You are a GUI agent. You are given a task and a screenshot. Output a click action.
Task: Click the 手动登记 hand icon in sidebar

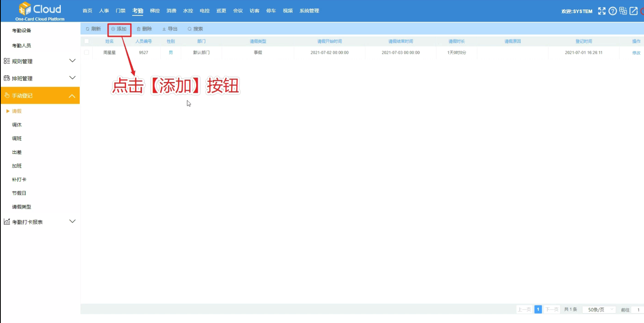click(x=7, y=95)
